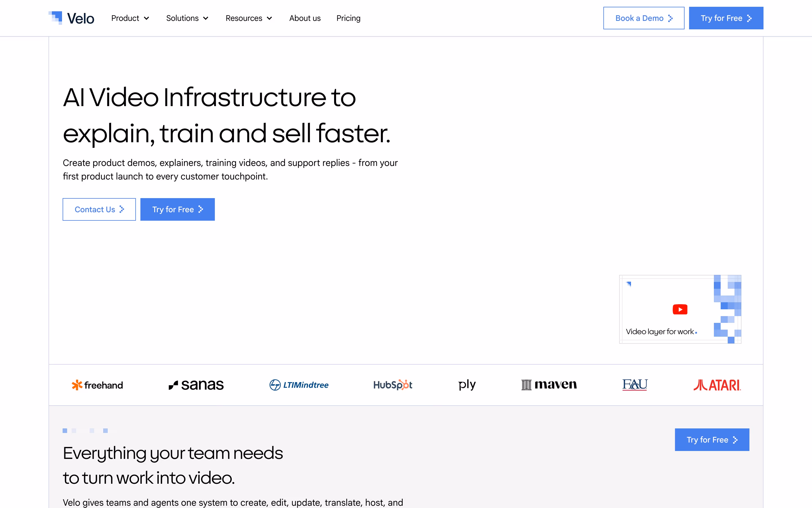The height and width of the screenshot is (508, 812).
Task: Click Try for Free in the header
Action: pyautogui.click(x=726, y=18)
